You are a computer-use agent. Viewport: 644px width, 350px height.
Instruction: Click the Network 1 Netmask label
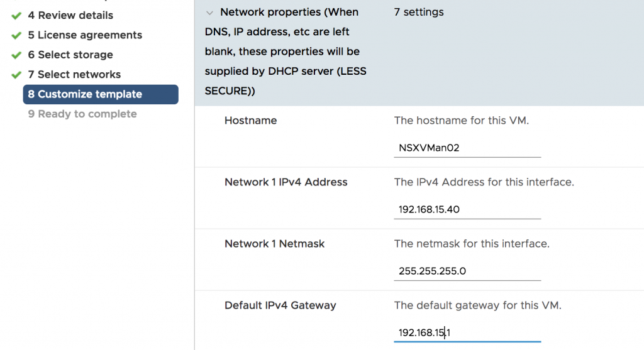tap(274, 244)
